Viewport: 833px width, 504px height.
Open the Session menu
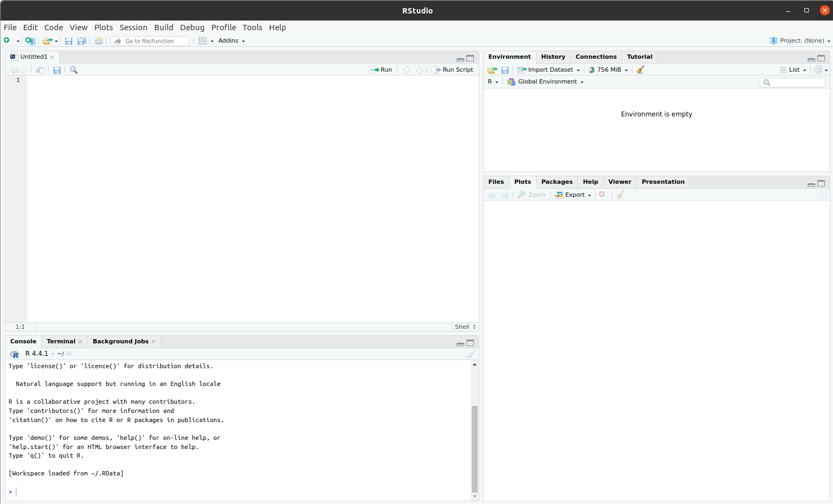pyautogui.click(x=133, y=27)
